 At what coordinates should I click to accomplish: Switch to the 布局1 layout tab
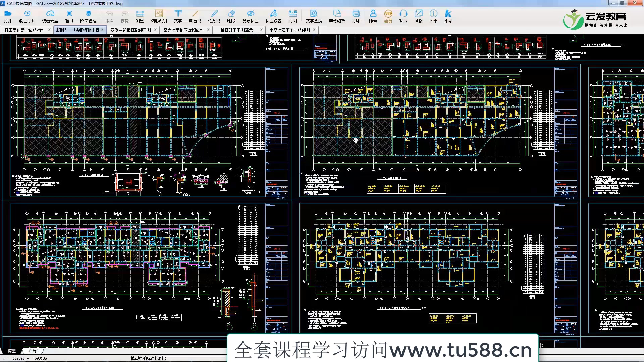[x=34, y=351]
